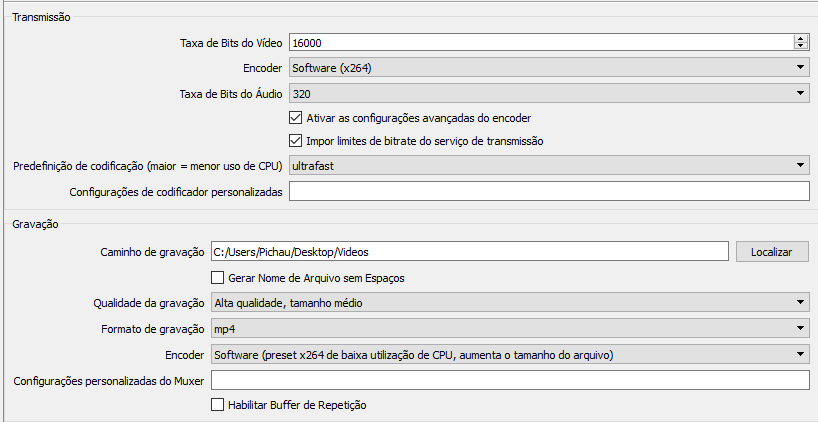
Task: Click the Configurações personalizadas do Muxer field
Action: tap(510, 381)
